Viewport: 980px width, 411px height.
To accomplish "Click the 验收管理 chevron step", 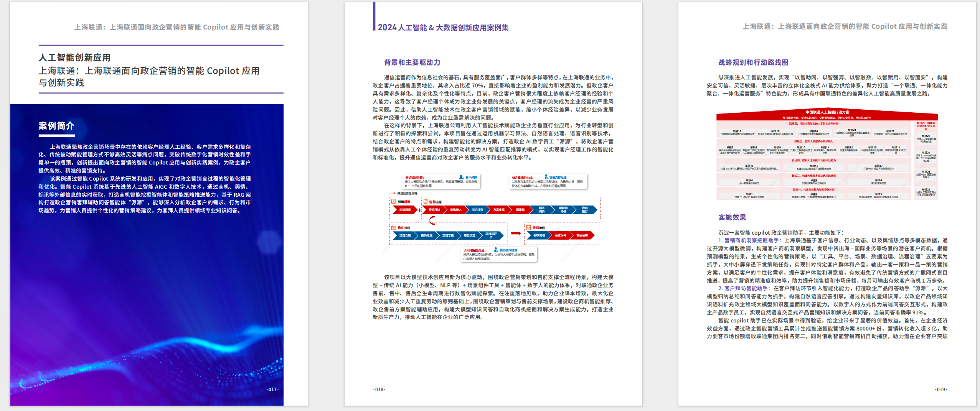I will (x=539, y=235).
